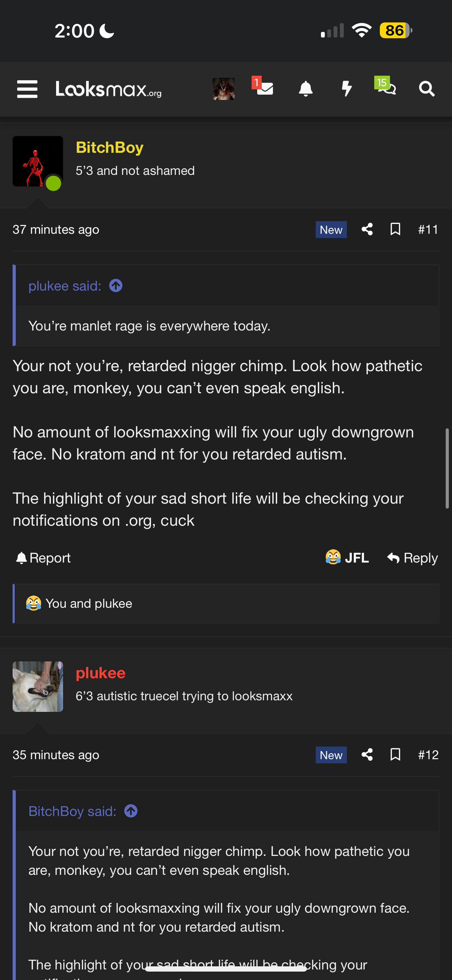Viewport: 452px width, 980px height.
Task: Open the search magnifier icon
Action: pos(426,89)
